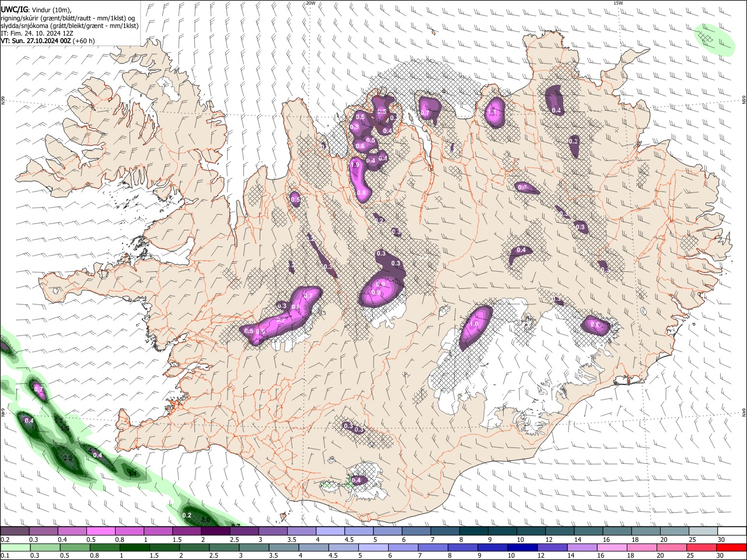Click the rain legend swatch labeled 0.8
The width and height of the screenshot is (747, 560).
[104, 547]
